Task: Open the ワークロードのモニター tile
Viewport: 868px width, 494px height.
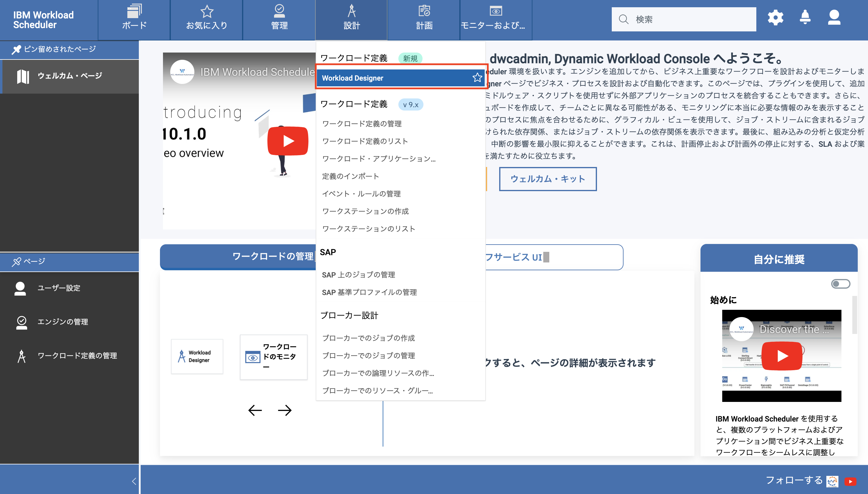Action: pyautogui.click(x=273, y=357)
